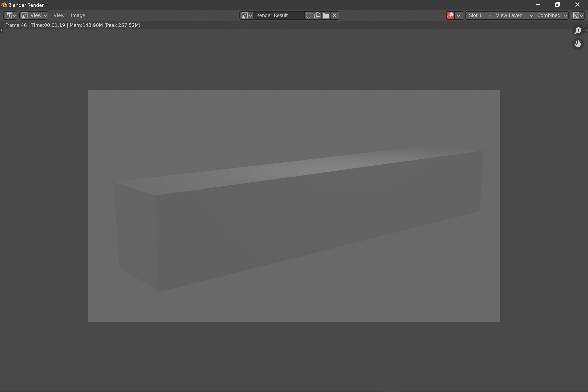Open an image using the folder icon
The width and height of the screenshot is (588, 392).
click(x=326, y=15)
